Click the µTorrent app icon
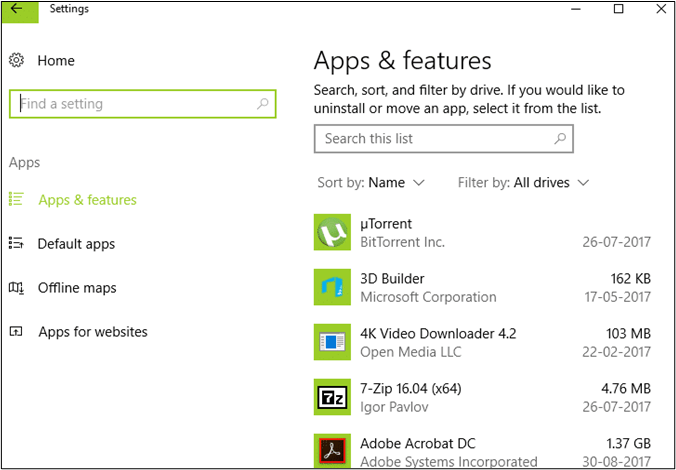Image resolution: width=676 pixels, height=470 pixels. [331, 232]
